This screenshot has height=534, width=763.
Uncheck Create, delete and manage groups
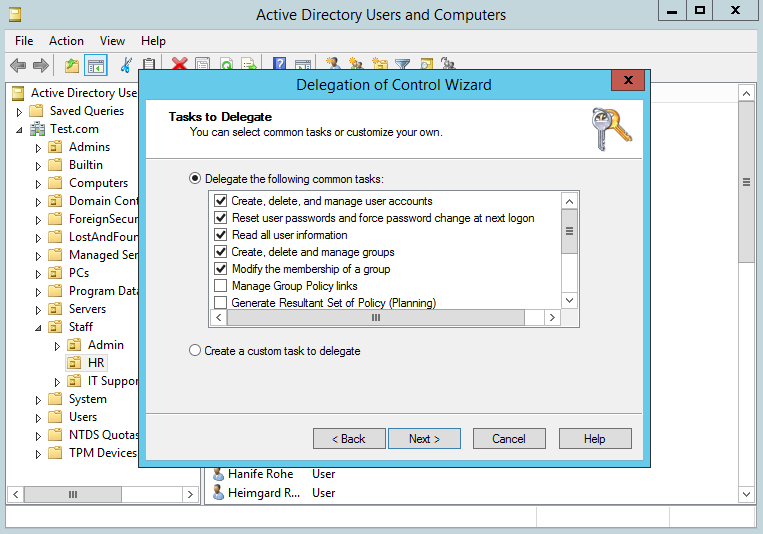point(220,252)
